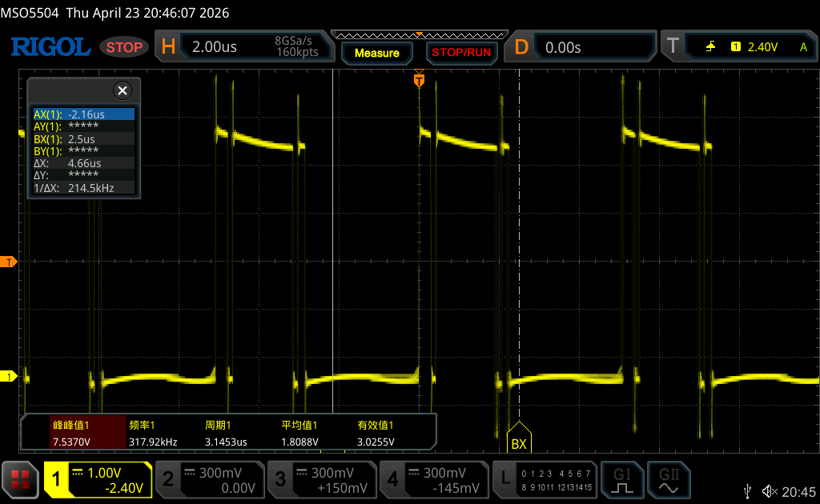Toggle channel 1 with 1.00V scale
This screenshot has width=820, height=504.
[98, 478]
